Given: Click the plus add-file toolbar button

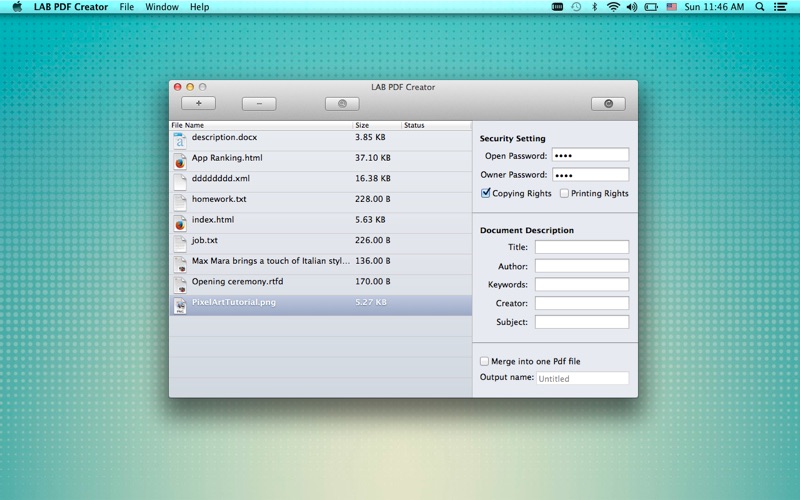Looking at the screenshot, I should [198, 104].
